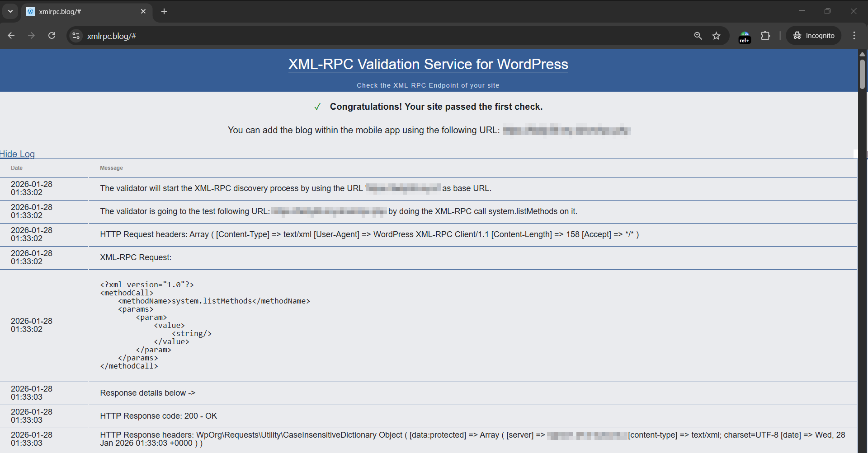The height and width of the screenshot is (453, 868).
Task: Collapse the log via Hide Log
Action: click(x=17, y=154)
